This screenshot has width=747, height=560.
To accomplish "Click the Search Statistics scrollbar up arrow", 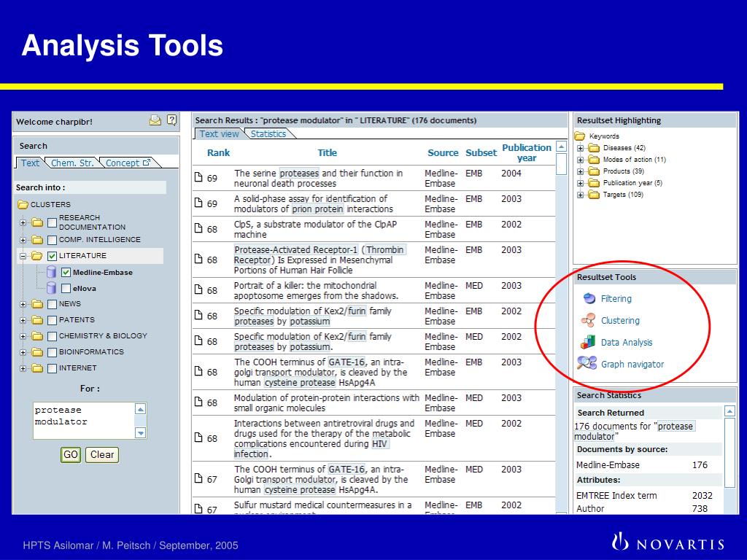I will (x=729, y=411).
